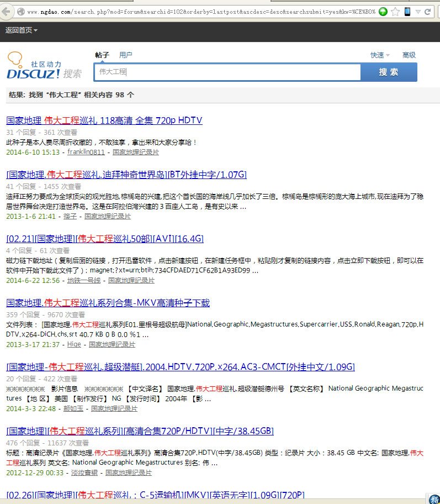Bookmark this page with the star icon
Screen dimensions: 440x504
click(395, 12)
